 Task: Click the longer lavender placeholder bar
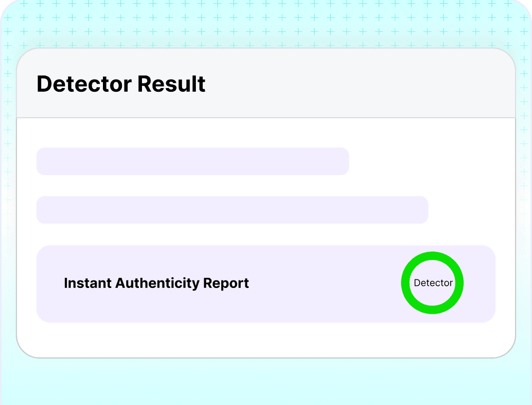(232, 210)
